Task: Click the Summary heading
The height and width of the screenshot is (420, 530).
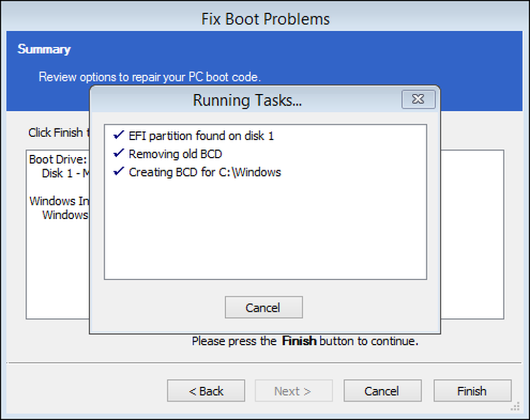Action: tap(44, 49)
